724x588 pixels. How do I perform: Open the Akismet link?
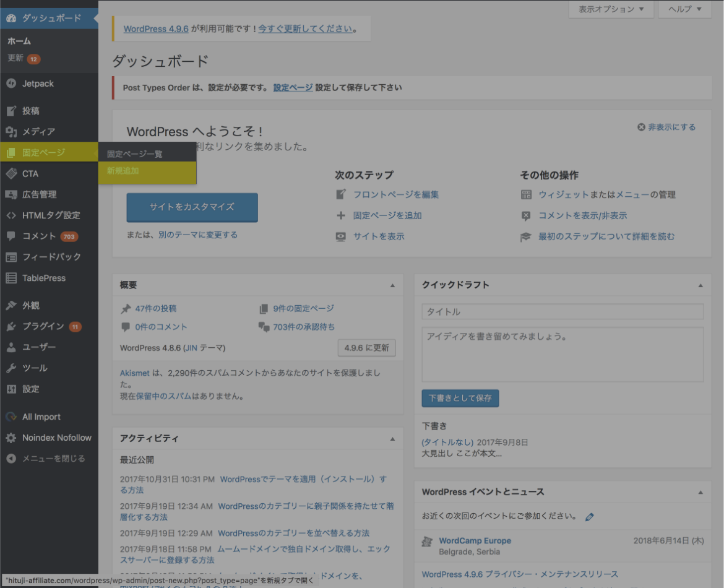coord(134,373)
